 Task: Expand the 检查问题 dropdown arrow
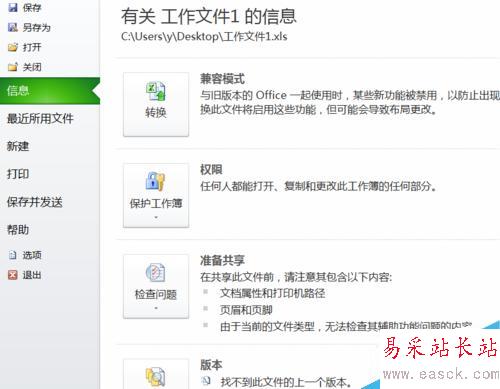tap(156, 308)
